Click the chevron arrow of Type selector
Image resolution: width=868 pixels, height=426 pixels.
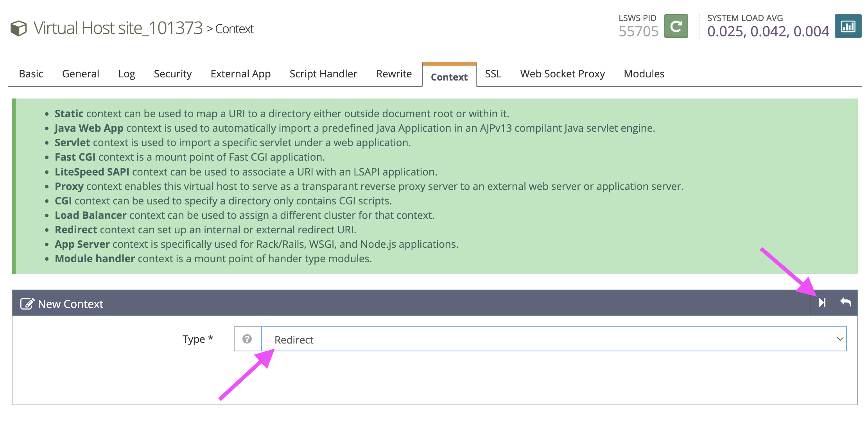[839, 339]
